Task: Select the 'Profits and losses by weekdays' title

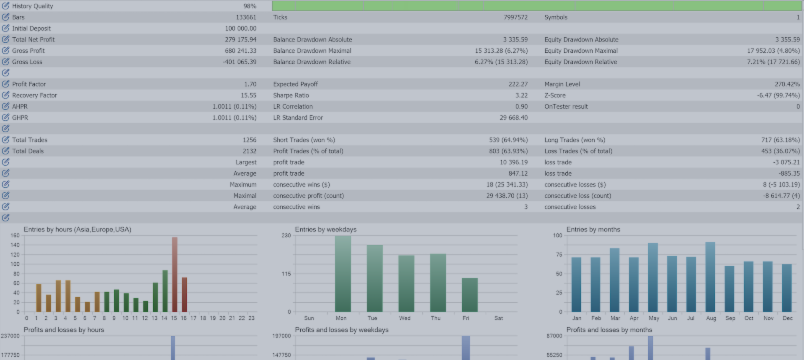Action: [x=341, y=330]
